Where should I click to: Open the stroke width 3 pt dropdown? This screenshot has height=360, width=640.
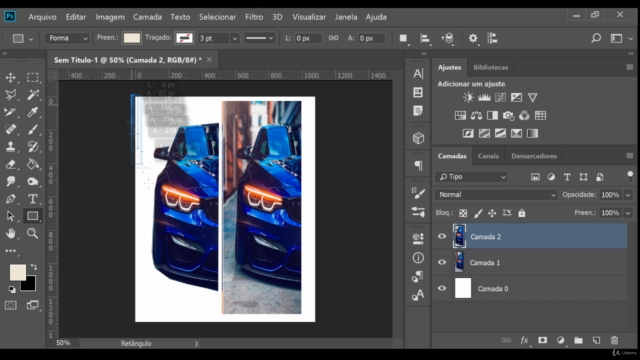tap(235, 38)
